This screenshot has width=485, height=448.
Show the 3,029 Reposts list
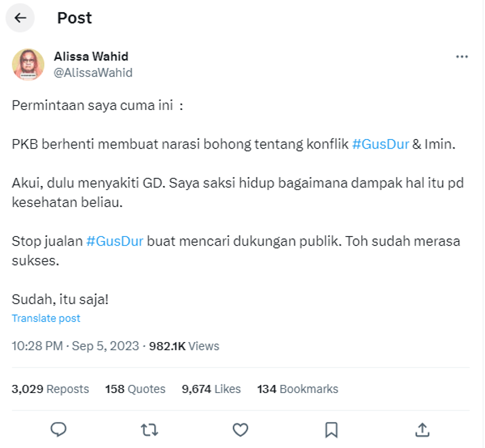click(x=50, y=389)
